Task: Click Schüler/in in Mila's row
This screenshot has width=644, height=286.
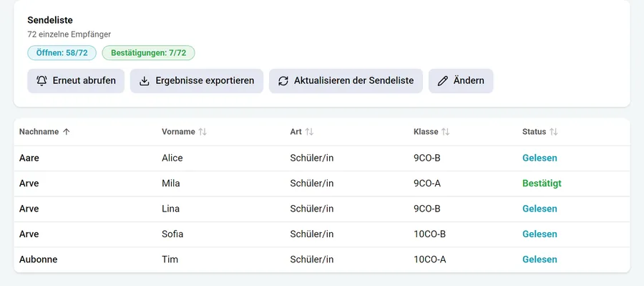Action: 312,183
